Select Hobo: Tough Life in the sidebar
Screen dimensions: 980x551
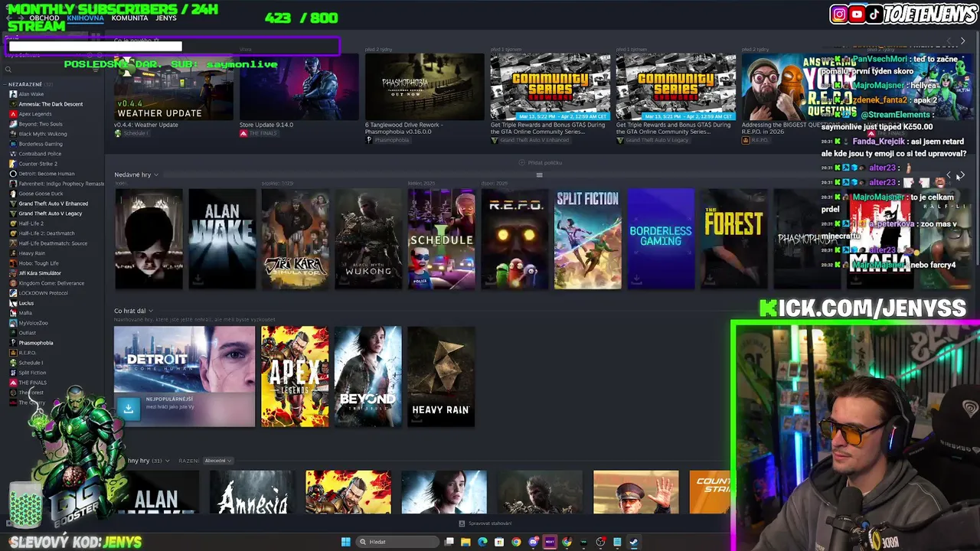[x=38, y=263]
